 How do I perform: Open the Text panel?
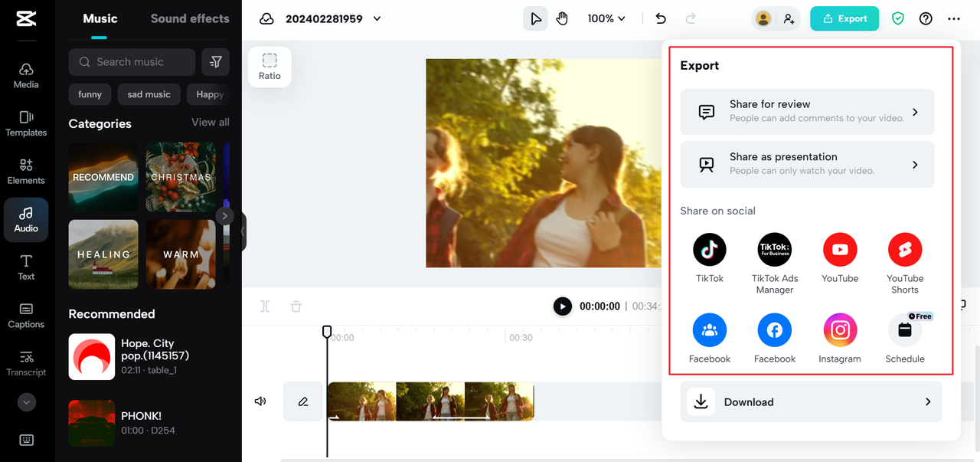tap(26, 267)
